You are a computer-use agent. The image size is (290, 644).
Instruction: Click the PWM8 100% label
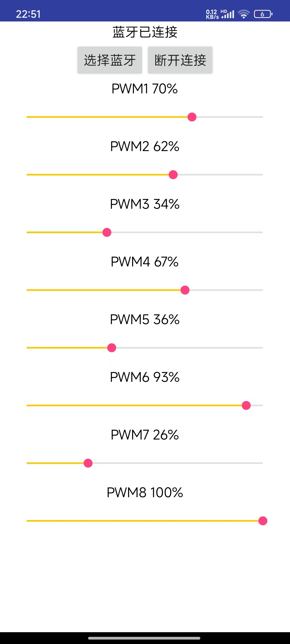pos(145,493)
